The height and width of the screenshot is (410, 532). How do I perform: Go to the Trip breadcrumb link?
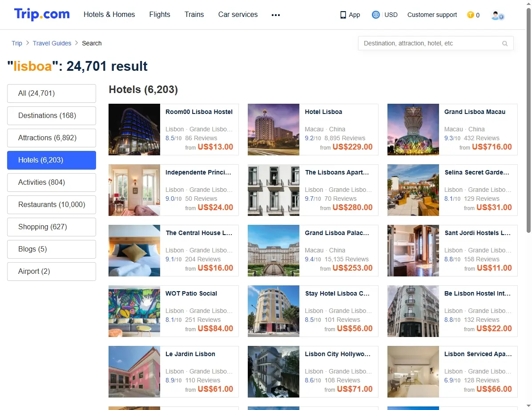(x=16, y=43)
